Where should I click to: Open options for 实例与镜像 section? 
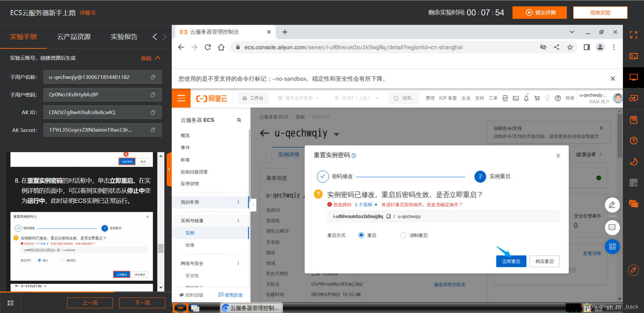[x=238, y=221]
